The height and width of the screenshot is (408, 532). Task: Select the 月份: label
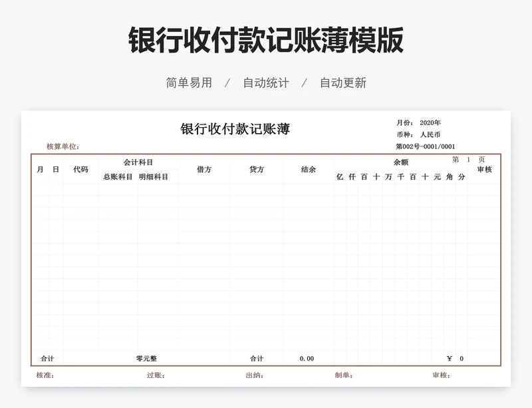tap(405, 122)
